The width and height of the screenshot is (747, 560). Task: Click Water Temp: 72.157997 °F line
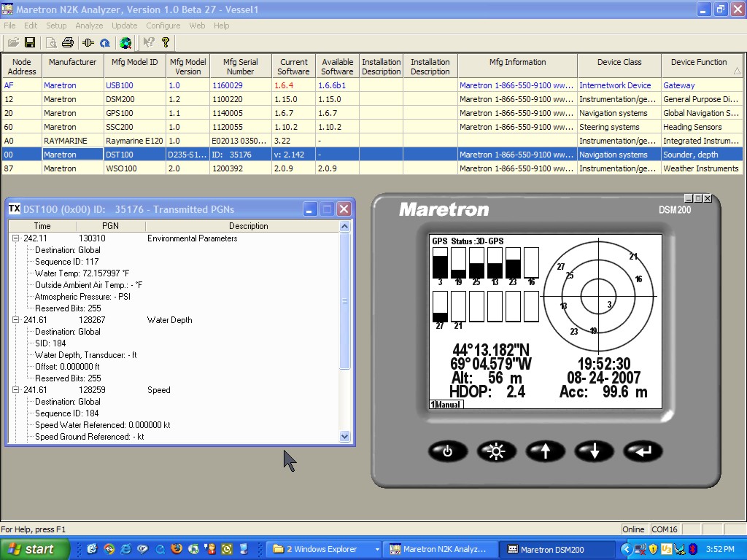82,273
